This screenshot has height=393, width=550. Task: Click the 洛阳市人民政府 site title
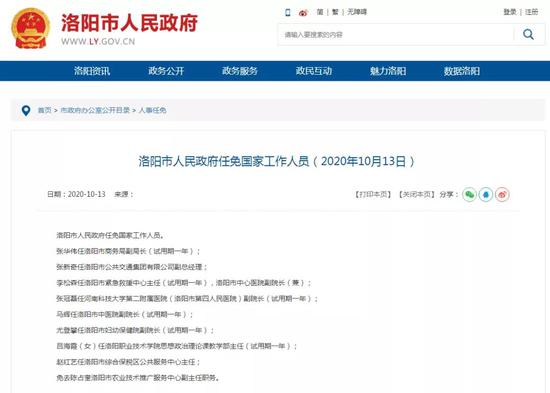pyautogui.click(x=129, y=23)
